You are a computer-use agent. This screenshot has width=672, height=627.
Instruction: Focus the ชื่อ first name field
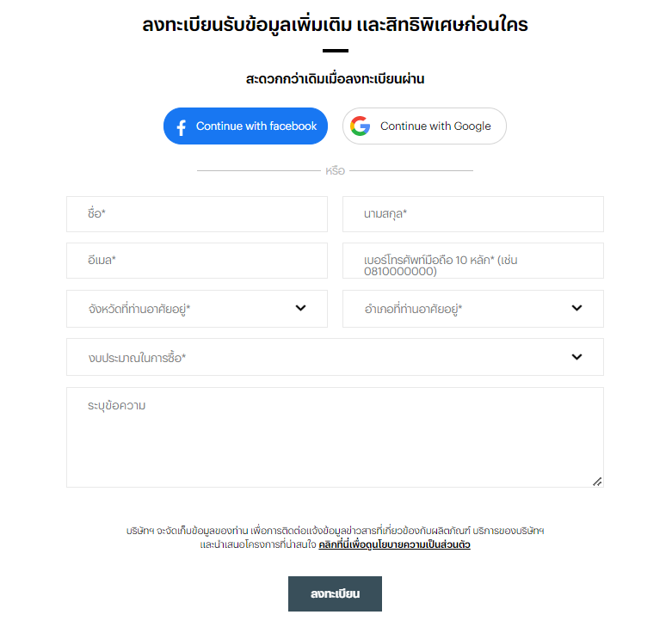click(x=197, y=214)
